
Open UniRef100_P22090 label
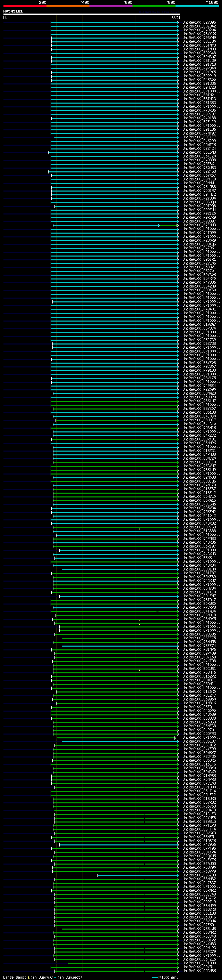click(x=199, y=390)
